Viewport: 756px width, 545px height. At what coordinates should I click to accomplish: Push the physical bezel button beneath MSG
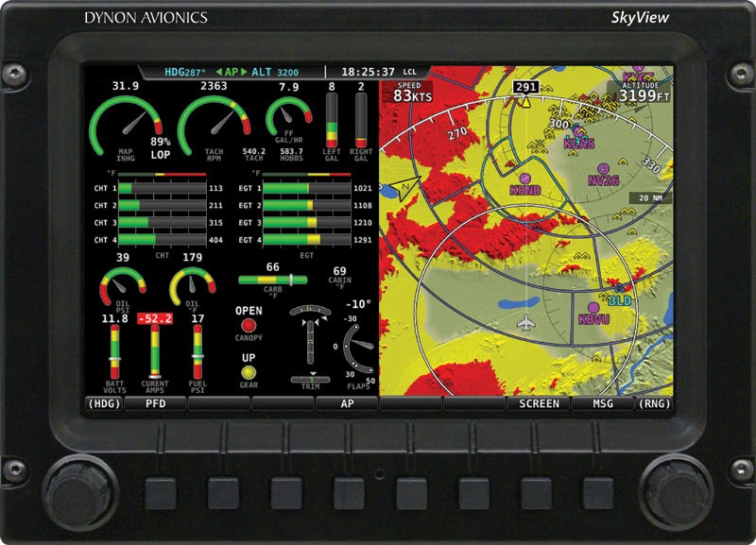(598, 493)
